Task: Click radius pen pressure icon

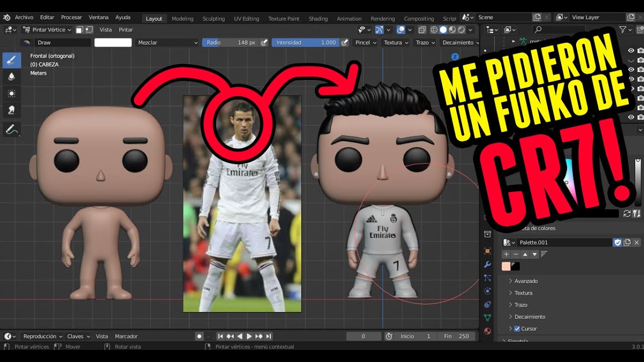Action: click(x=264, y=43)
